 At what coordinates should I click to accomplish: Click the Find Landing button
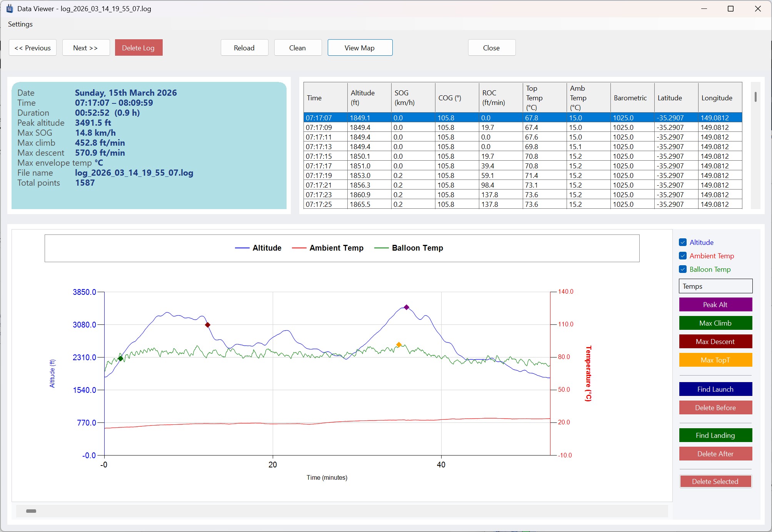pos(715,435)
